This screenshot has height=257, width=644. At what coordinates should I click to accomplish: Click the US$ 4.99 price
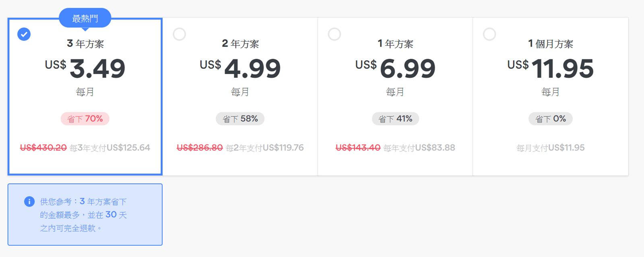pyautogui.click(x=240, y=68)
